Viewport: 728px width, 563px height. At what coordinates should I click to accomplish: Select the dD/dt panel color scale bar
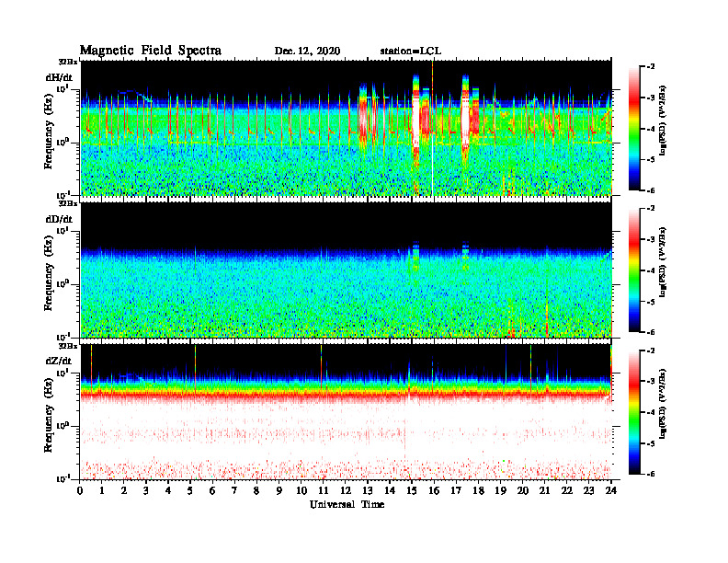tap(634, 270)
